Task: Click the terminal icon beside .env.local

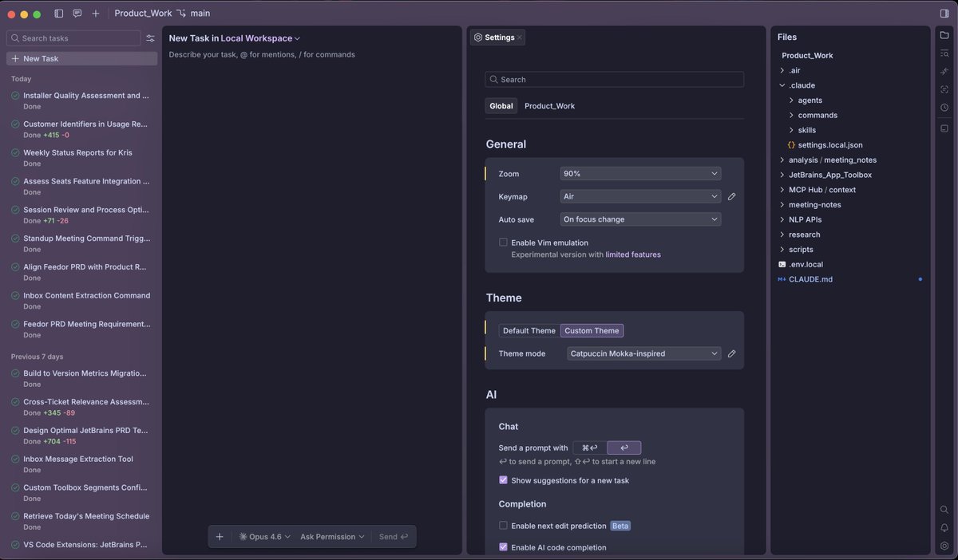Action: (x=782, y=264)
